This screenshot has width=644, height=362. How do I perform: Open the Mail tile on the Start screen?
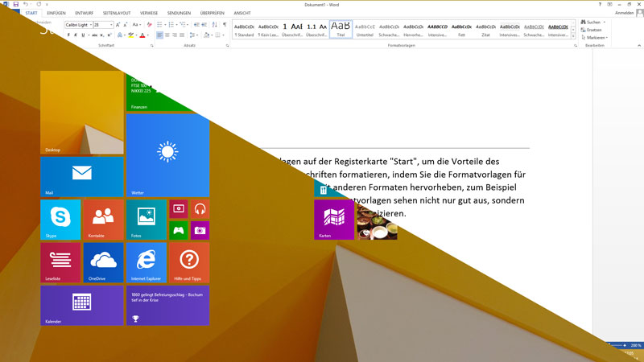click(82, 177)
